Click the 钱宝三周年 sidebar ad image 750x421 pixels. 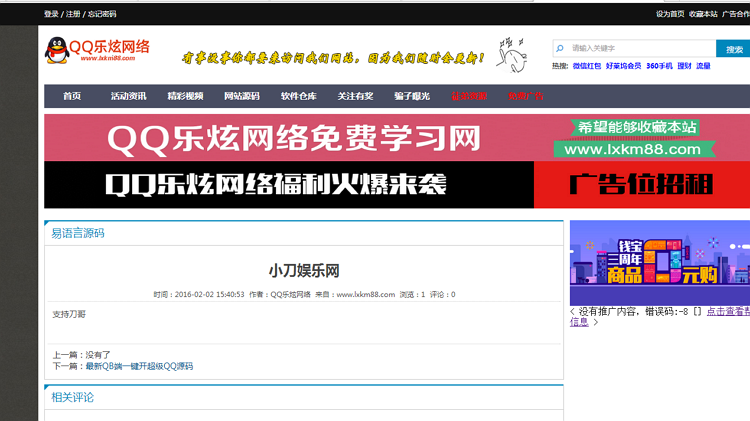click(660, 263)
